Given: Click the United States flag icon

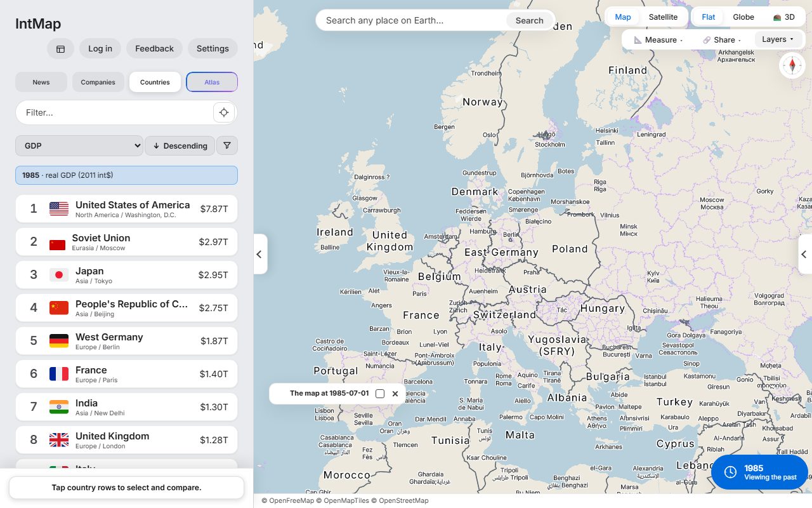Looking at the screenshot, I should tap(59, 209).
